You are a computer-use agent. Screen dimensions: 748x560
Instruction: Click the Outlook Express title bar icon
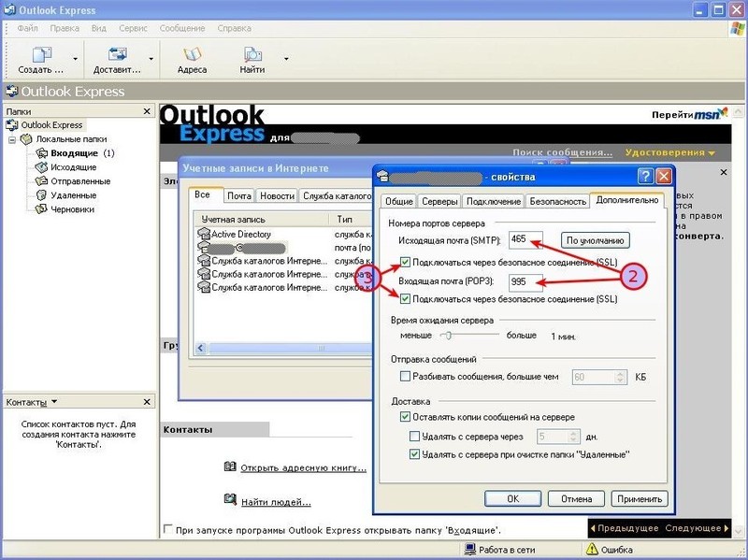[x=9, y=9]
